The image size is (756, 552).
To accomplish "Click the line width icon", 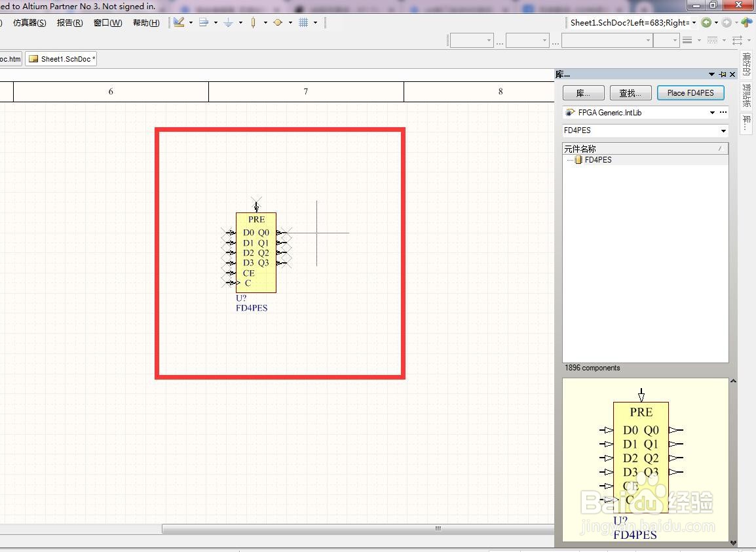I will point(687,41).
